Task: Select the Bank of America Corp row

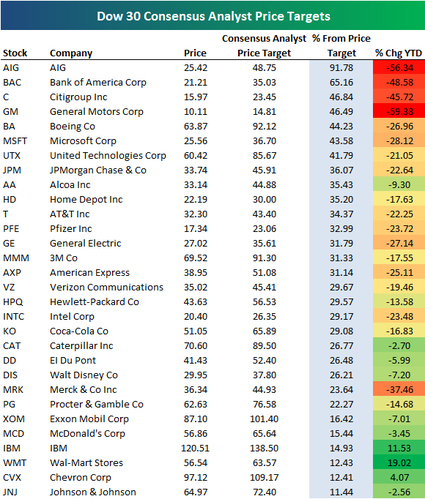Action: point(212,82)
